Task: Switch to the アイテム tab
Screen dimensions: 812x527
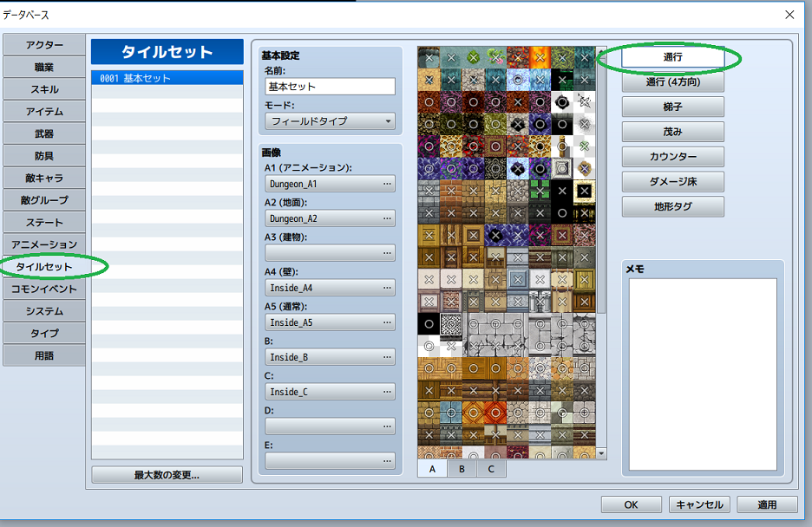Action: [44, 112]
